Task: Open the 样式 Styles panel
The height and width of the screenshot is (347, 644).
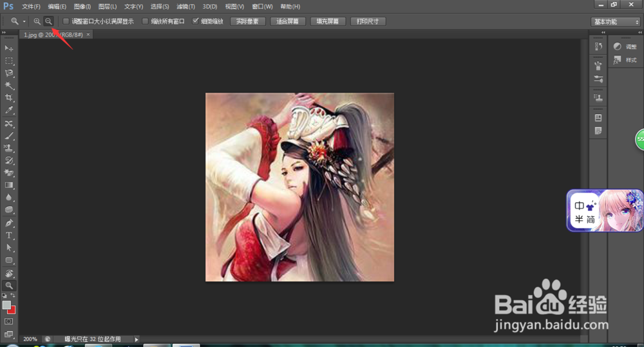Action: (x=625, y=60)
